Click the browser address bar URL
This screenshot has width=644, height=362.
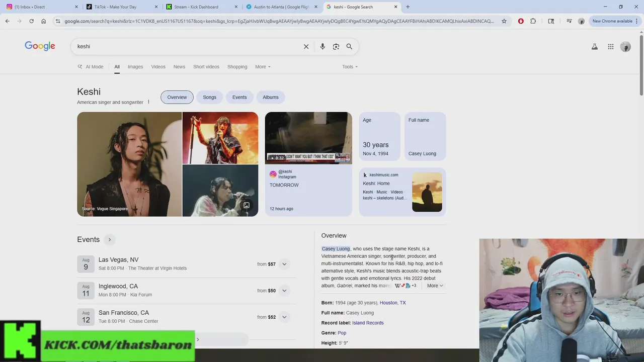click(279, 21)
